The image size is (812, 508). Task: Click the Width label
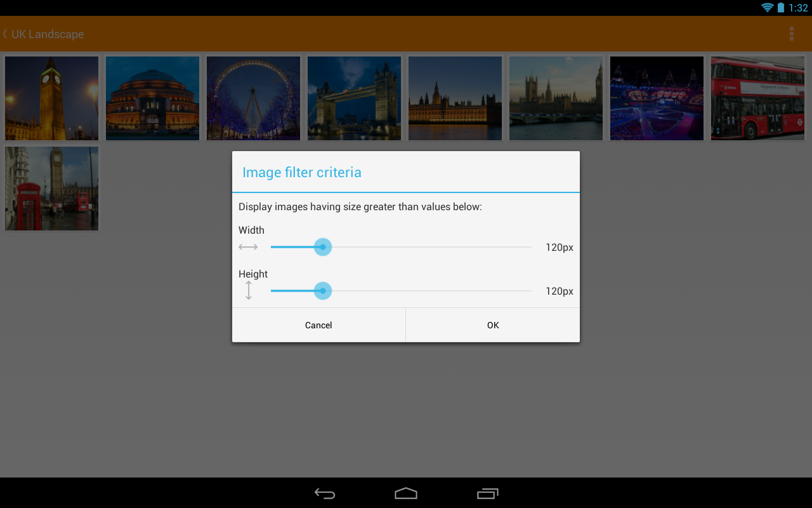[x=251, y=230]
